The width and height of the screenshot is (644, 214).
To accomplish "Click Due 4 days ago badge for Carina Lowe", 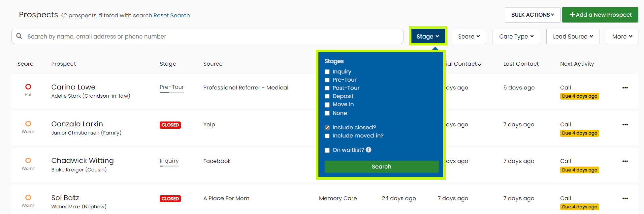I will (580, 96).
